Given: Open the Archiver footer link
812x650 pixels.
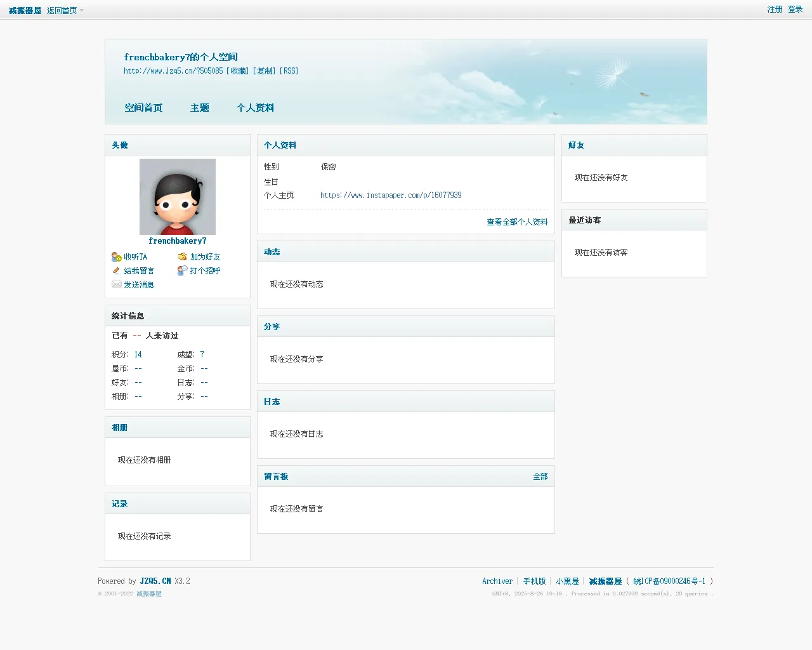Looking at the screenshot, I should click(497, 581).
